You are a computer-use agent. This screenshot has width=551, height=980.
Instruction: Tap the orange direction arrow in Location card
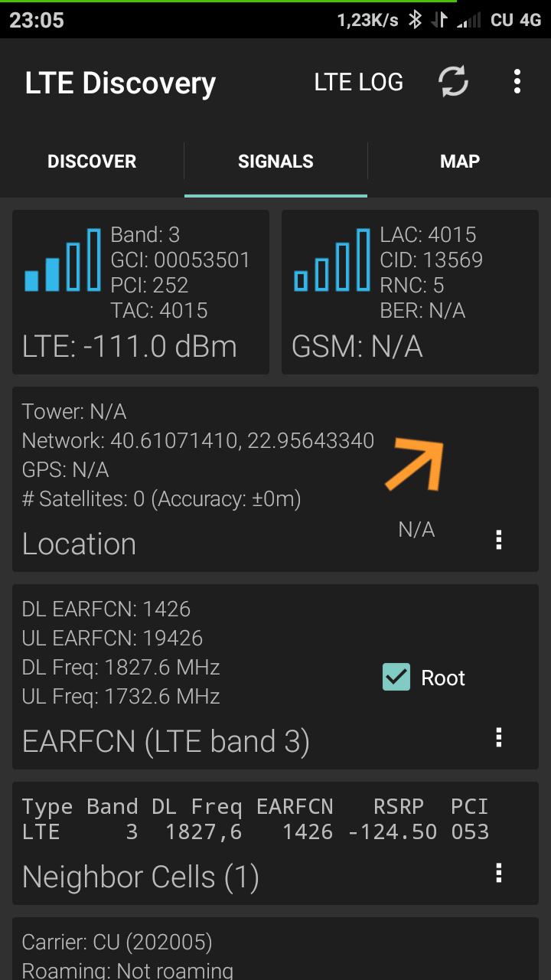click(x=415, y=464)
